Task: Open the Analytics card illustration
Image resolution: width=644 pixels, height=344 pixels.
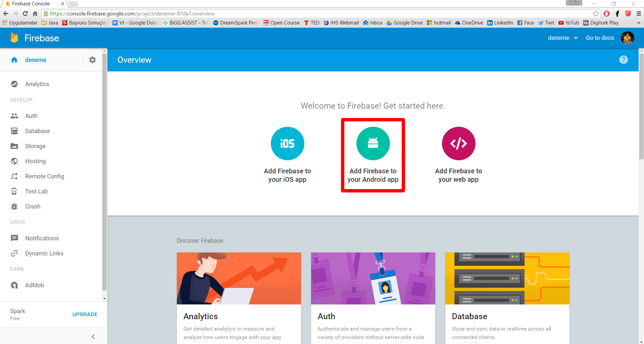Action: pyautogui.click(x=239, y=278)
